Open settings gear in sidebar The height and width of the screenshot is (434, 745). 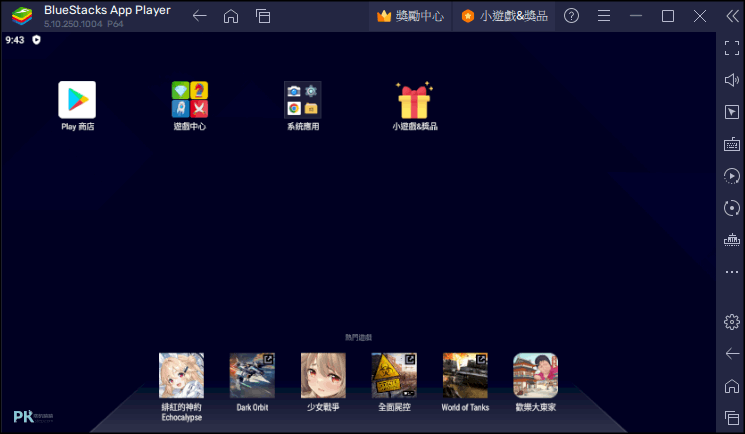tap(732, 322)
